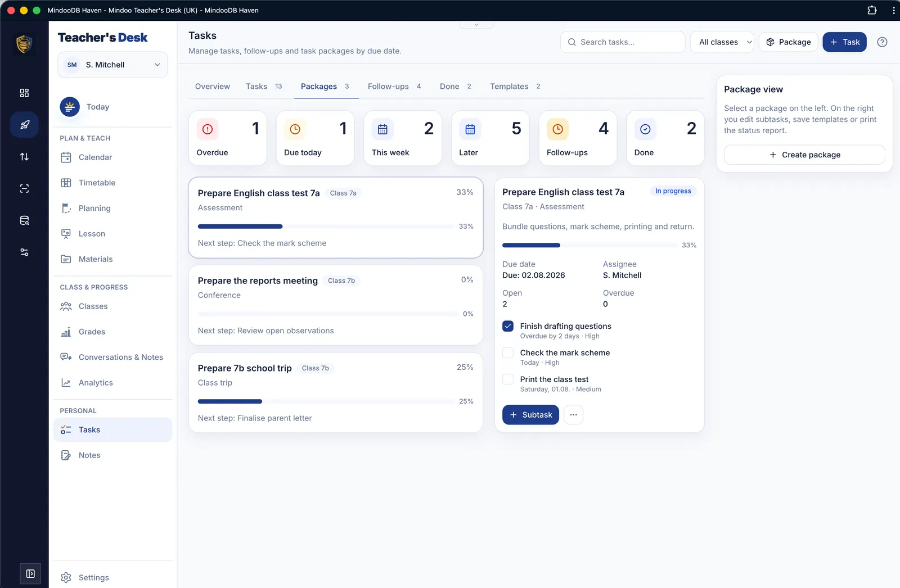Select the rocket icon in left rail
Image resolution: width=900 pixels, height=588 pixels.
[x=24, y=125]
